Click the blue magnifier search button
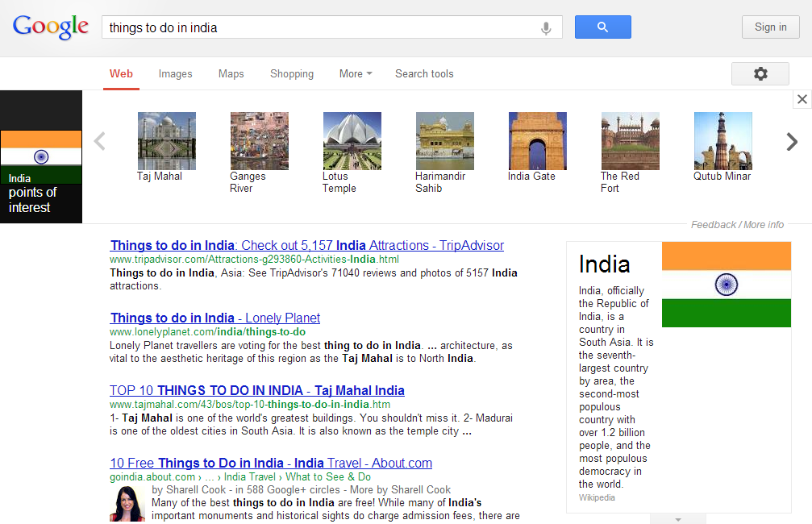The image size is (812, 524). [603, 27]
